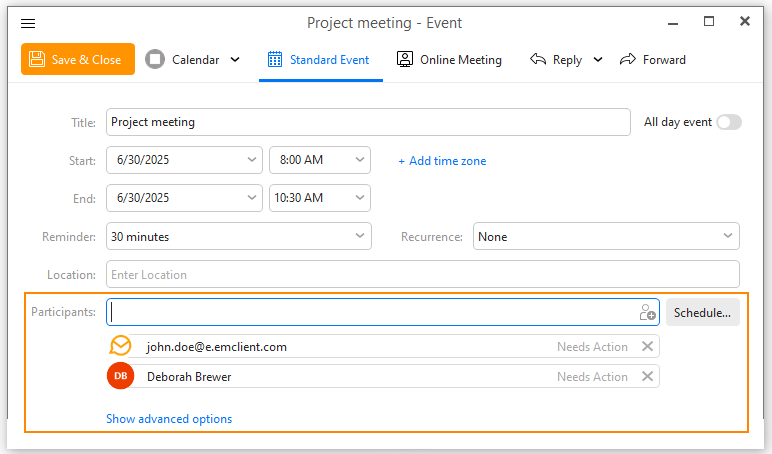Toggle the All day event switch

729,122
